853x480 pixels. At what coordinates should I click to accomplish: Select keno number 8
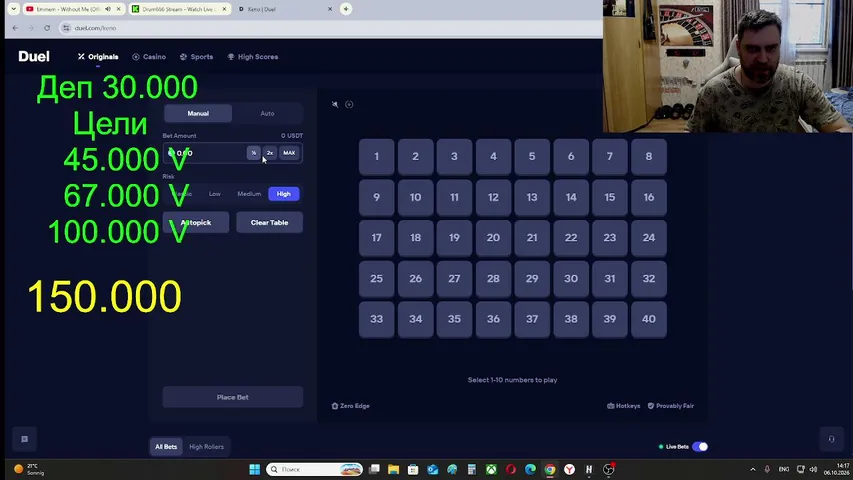648,157
